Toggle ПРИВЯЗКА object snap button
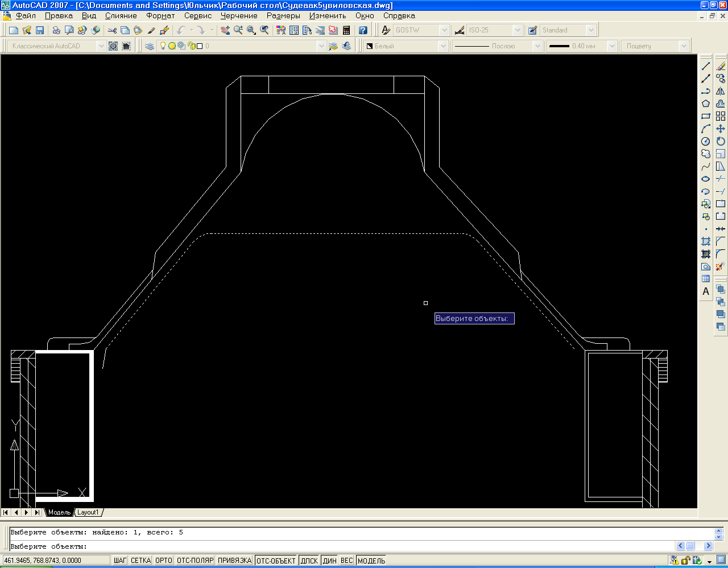The width and height of the screenshot is (728, 568). (234, 561)
